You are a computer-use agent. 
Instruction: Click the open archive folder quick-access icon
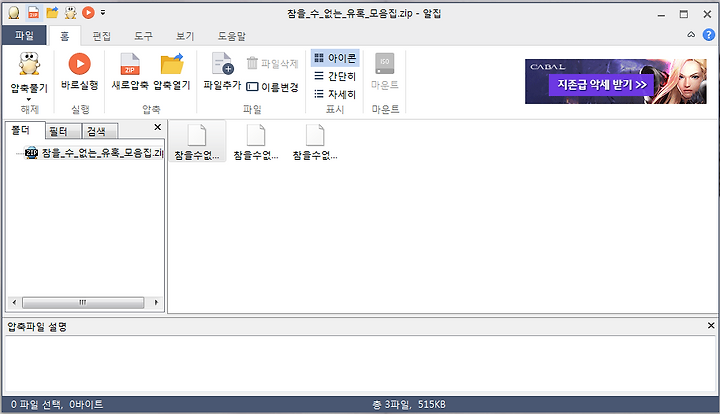point(52,12)
